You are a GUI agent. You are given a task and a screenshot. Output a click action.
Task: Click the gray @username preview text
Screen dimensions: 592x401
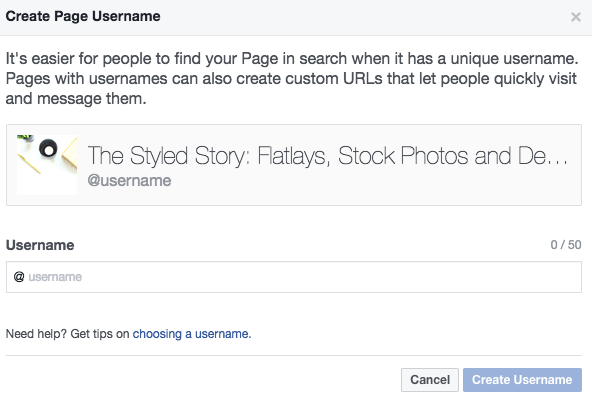point(129,181)
